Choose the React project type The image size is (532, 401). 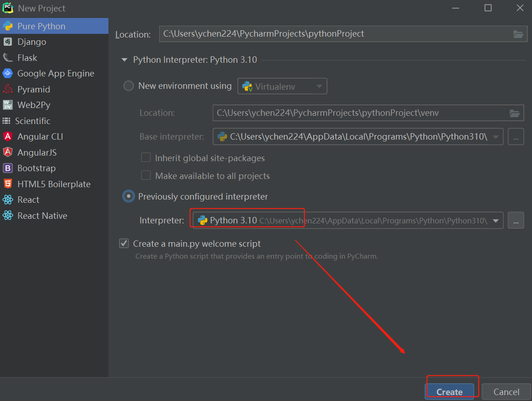point(54,200)
